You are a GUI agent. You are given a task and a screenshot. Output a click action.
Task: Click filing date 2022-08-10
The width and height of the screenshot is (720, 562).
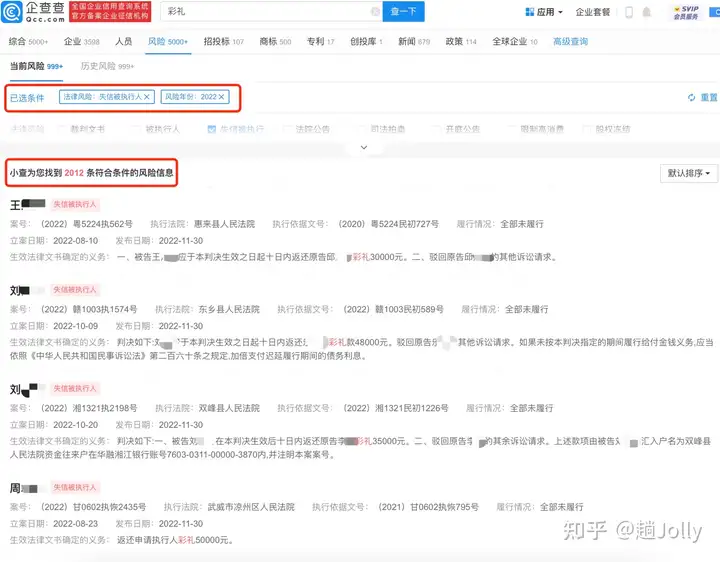click(x=76, y=241)
